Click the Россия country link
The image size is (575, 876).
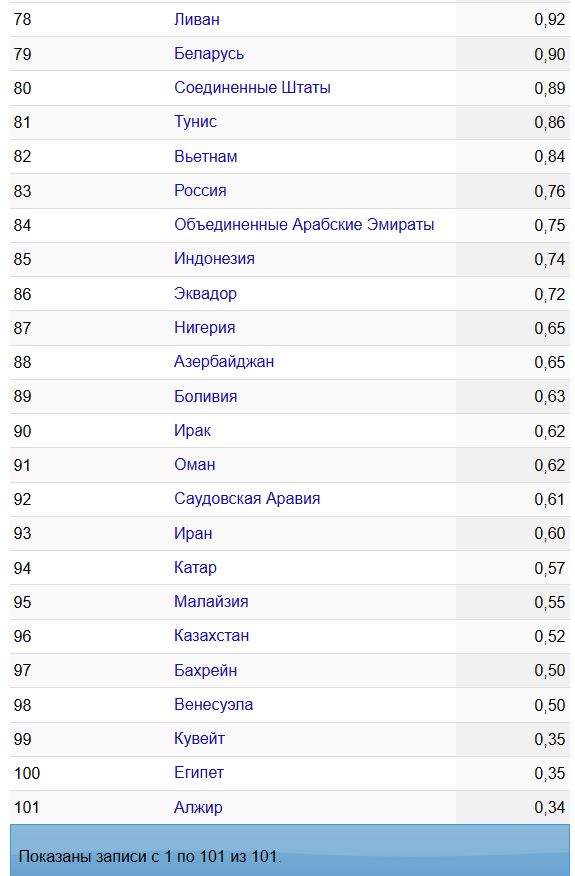(200, 191)
